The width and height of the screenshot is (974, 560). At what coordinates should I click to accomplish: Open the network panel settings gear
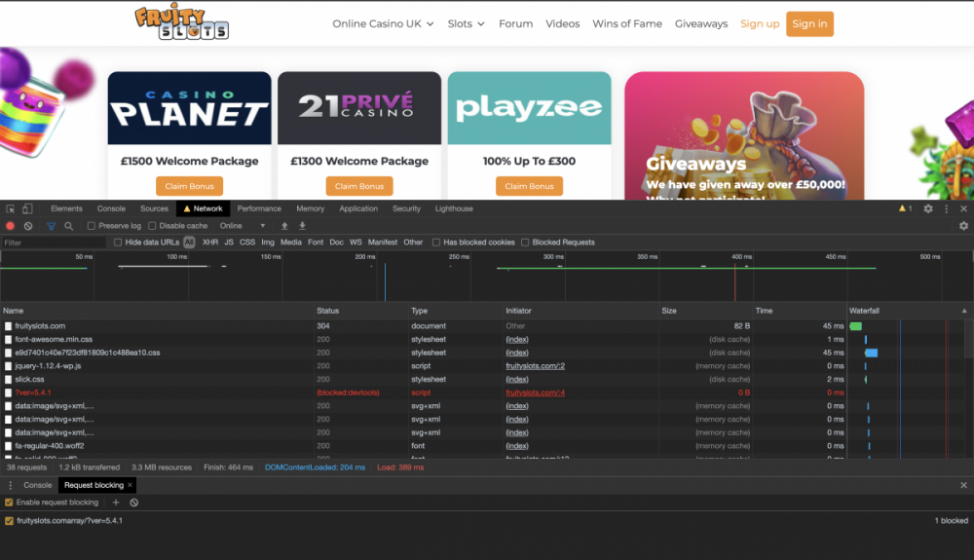(x=963, y=226)
